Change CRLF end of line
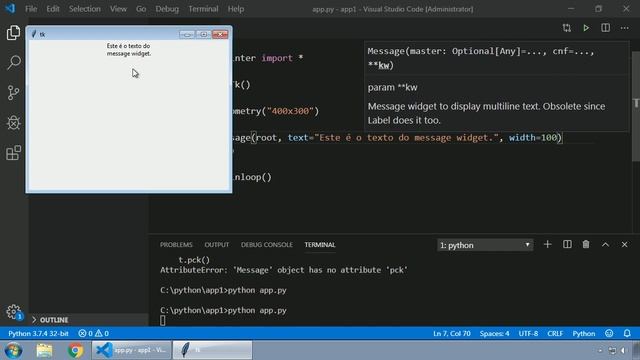Image resolution: width=640 pixels, height=360 pixels. click(x=555, y=333)
